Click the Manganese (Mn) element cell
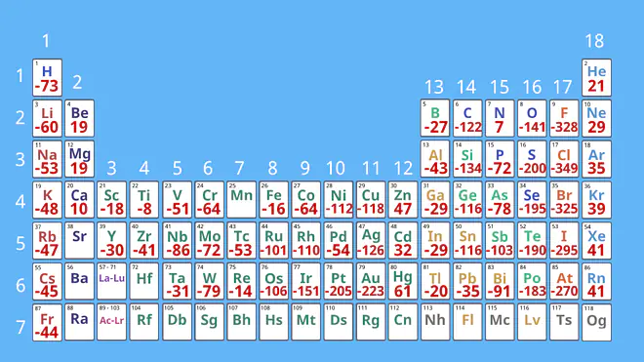The image size is (644, 362). point(242,200)
